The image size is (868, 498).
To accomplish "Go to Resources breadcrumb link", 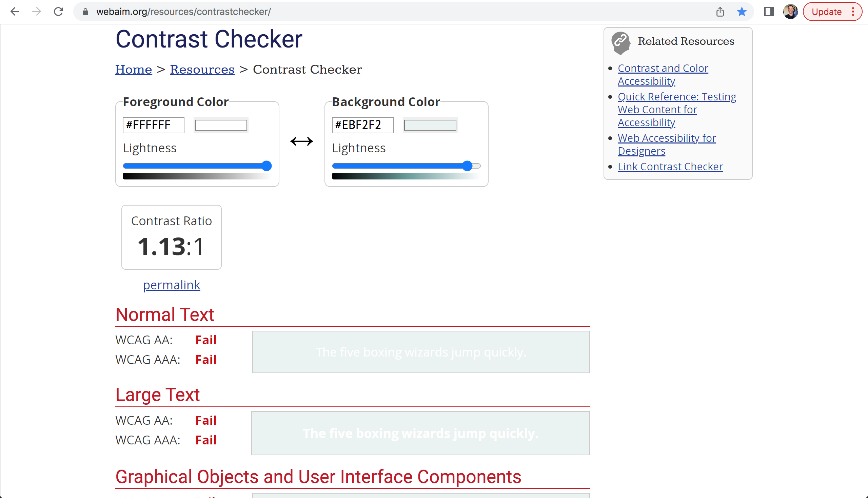I will coord(202,70).
